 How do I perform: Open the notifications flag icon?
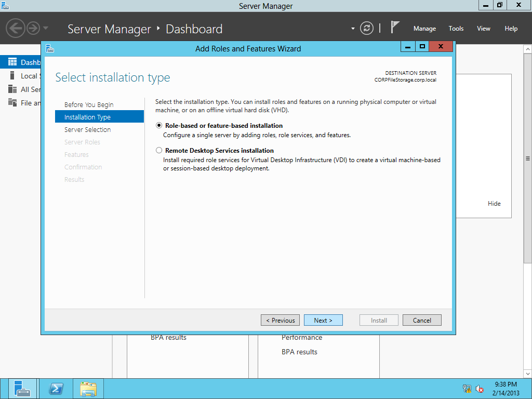point(395,27)
